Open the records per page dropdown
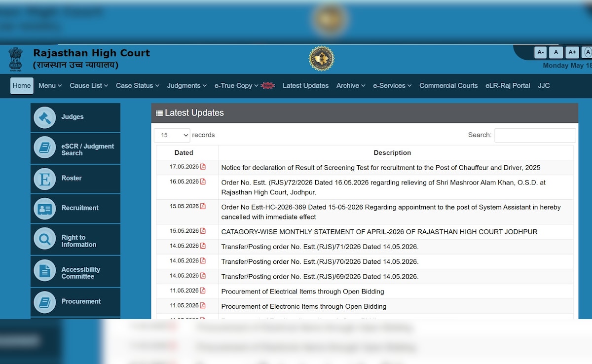Viewport: 592px width, 364px height. [x=172, y=135]
